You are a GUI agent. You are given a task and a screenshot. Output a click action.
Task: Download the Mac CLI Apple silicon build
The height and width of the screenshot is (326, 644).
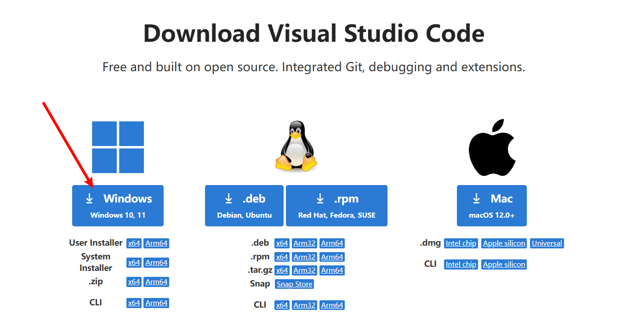(504, 264)
